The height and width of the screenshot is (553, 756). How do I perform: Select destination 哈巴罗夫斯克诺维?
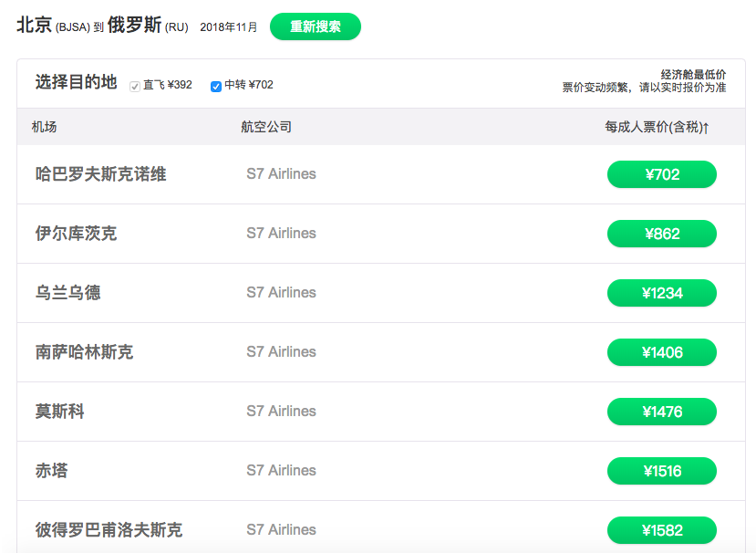[x=100, y=174]
